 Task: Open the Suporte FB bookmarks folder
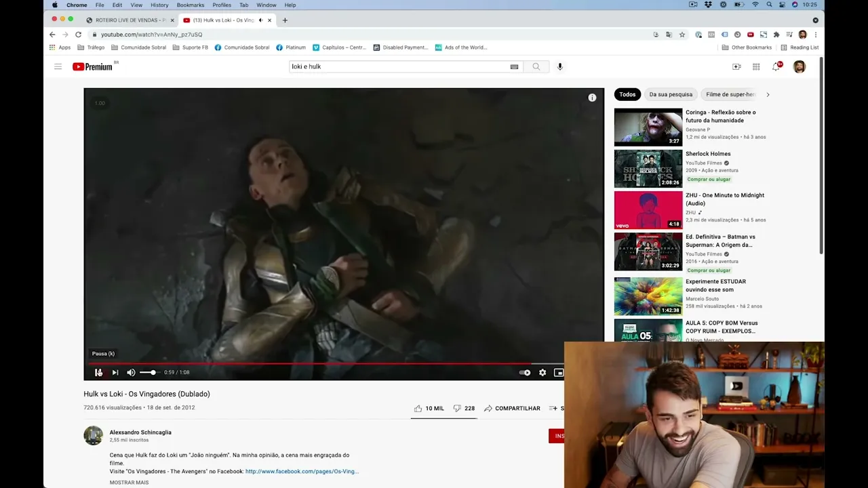[x=191, y=47]
